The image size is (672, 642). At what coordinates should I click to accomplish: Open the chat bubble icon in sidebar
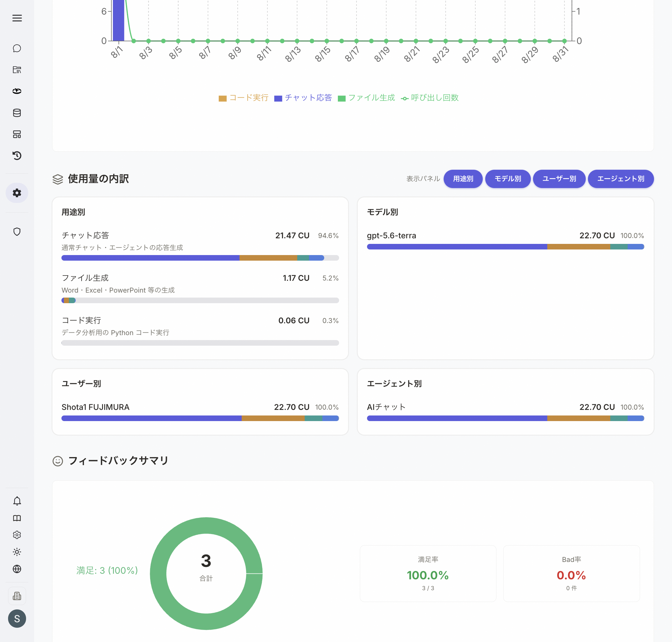click(17, 48)
